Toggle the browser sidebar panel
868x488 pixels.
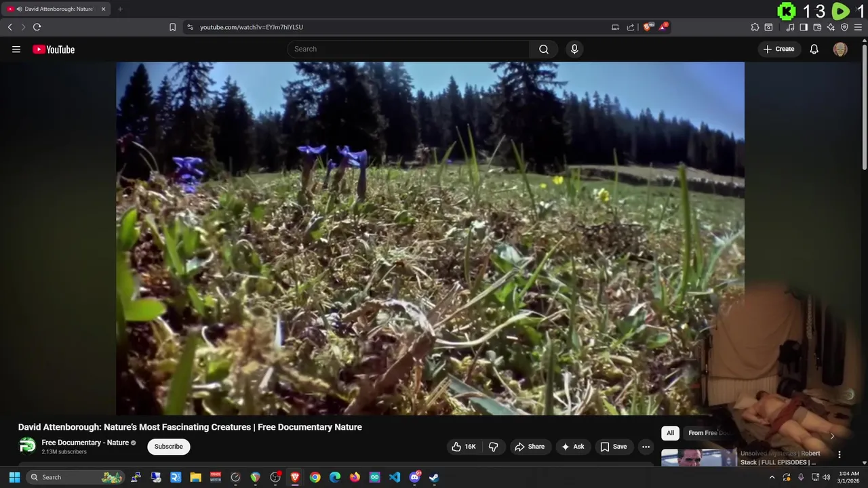click(804, 27)
